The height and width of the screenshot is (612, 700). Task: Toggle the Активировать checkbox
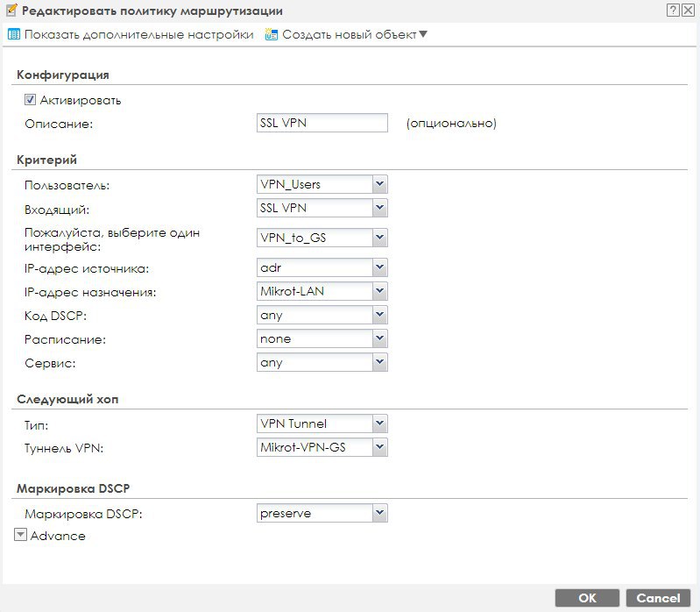tap(30, 100)
